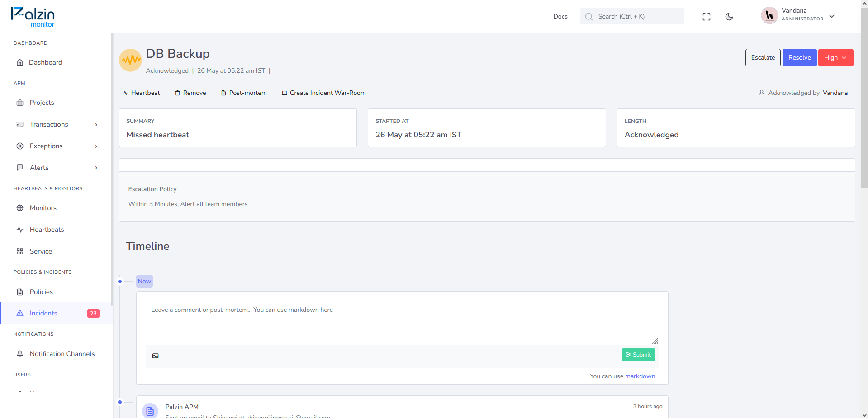
Task: Click the DB Backup heartbeat wave avatar icon
Action: (130, 60)
